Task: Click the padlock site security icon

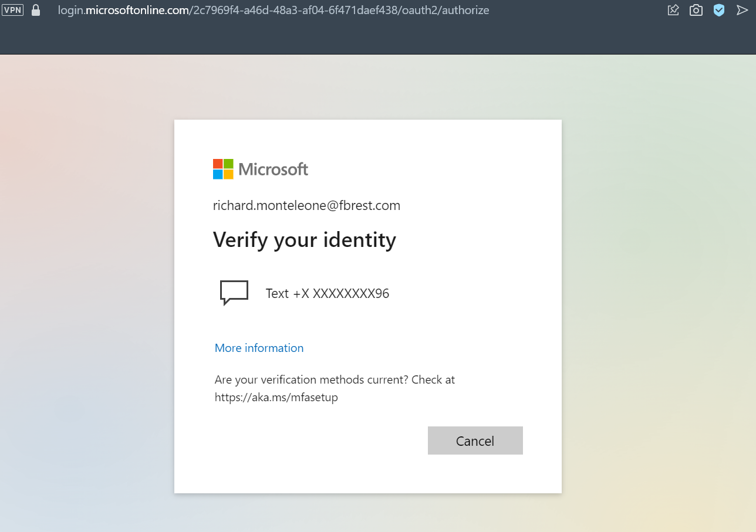Action: 36,10
